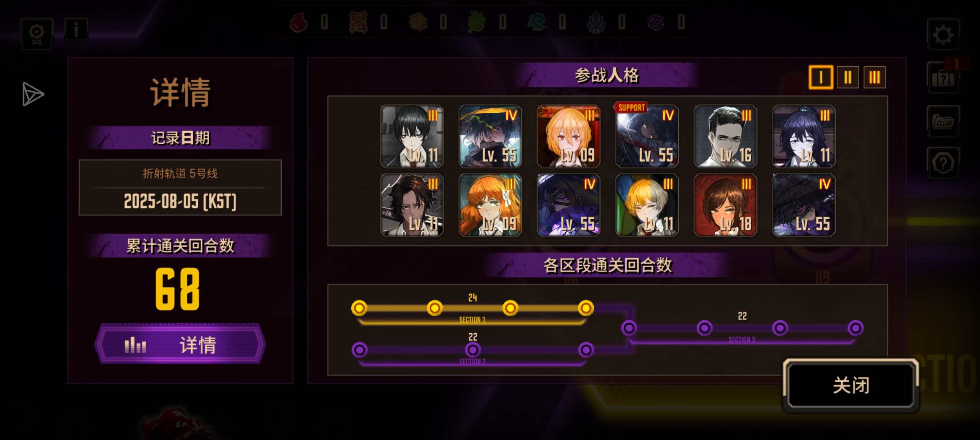Click the orange-haired Lv. 09 portrait in the bottom row
Image resolution: width=980 pixels, height=440 pixels.
coord(490,205)
